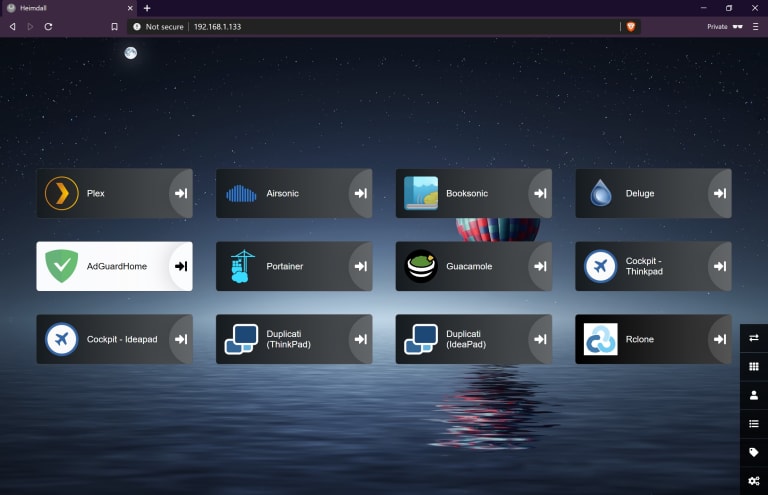
Task: Click the Airsonic tile label
Action: tap(283, 193)
